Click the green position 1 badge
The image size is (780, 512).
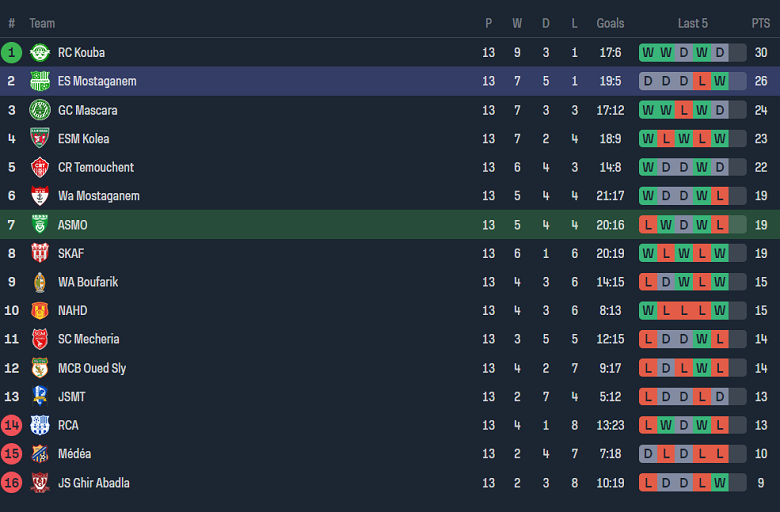pyautogui.click(x=12, y=52)
